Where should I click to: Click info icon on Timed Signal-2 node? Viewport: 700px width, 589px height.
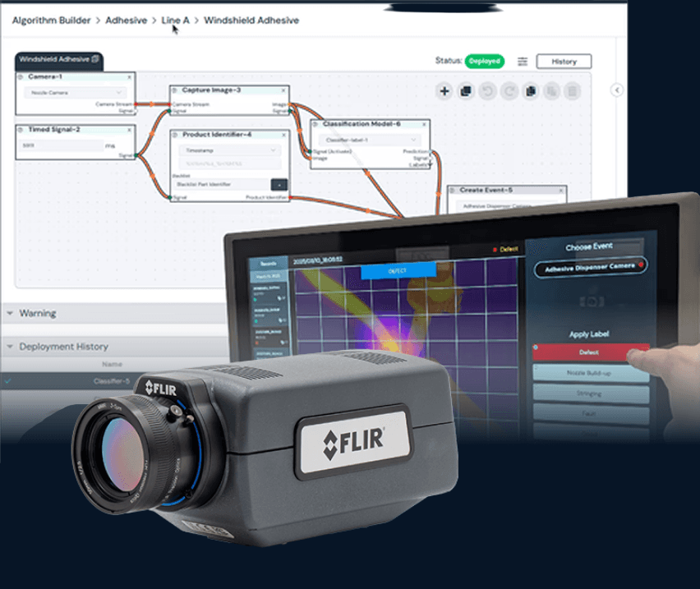21,130
